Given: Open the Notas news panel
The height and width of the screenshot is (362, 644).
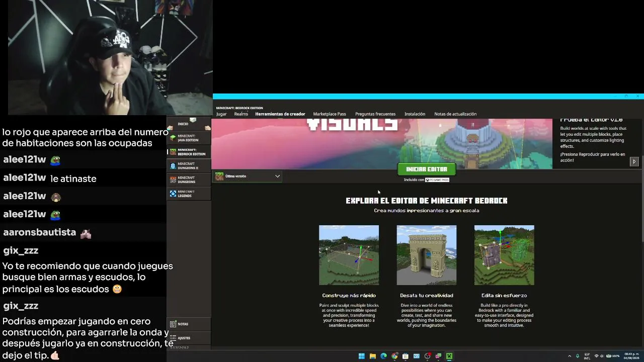Looking at the screenshot, I should click(x=189, y=324).
